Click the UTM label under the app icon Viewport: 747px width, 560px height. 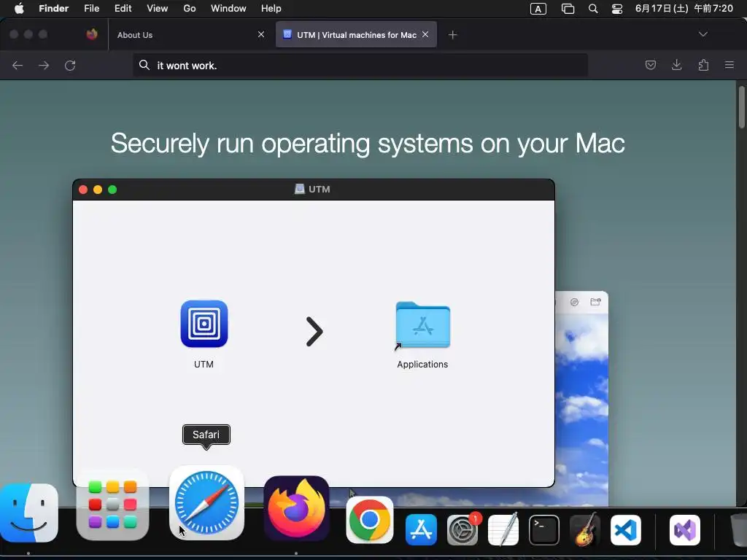(204, 365)
